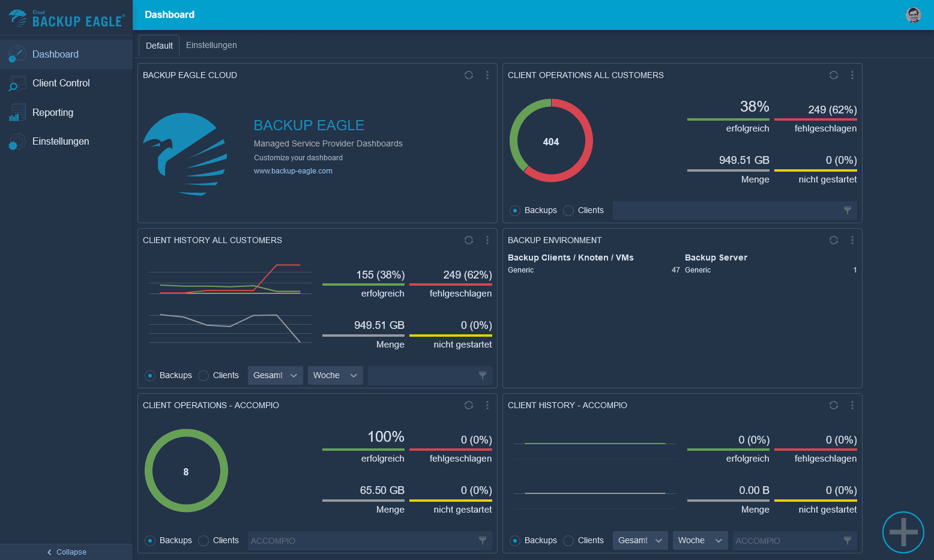Open Reporting in the sidebar menu
Image resolution: width=934 pixels, height=560 pixels.
[x=66, y=112]
